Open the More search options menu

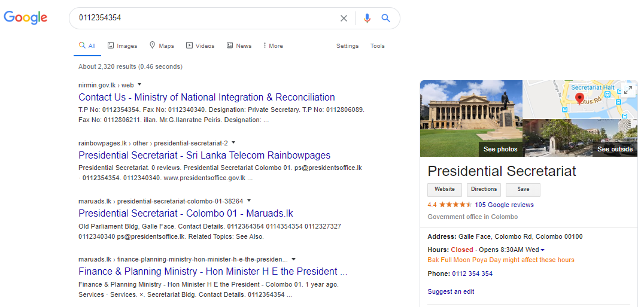(x=273, y=46)
